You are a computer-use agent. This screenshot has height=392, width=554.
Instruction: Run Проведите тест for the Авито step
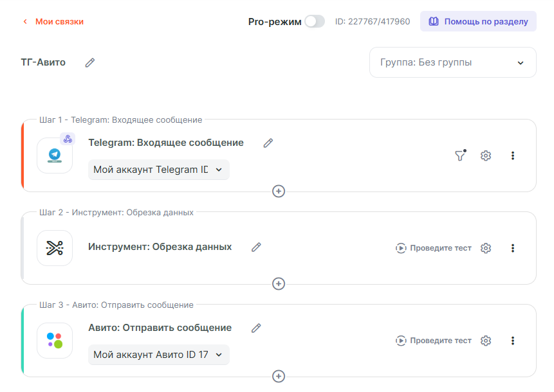434,341
